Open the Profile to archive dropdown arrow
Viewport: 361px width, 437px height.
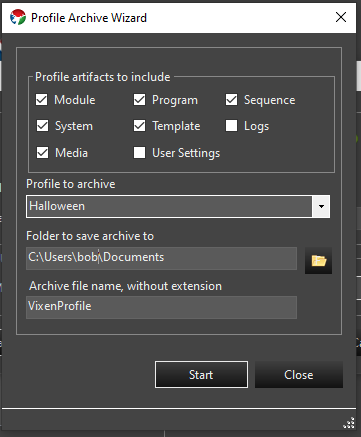[321, 206]
